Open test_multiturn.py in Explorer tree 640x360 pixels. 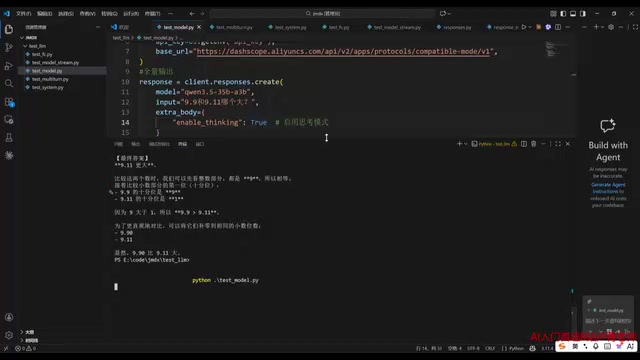(x=50, y=79)
